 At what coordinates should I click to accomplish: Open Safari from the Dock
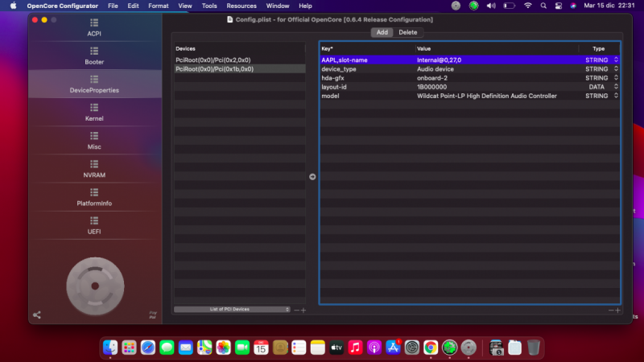point(147,348)
